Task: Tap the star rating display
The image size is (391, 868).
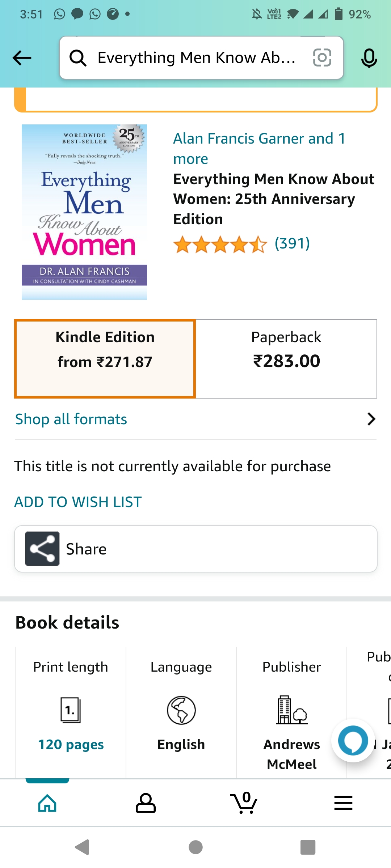Action: tap(220, 244)
